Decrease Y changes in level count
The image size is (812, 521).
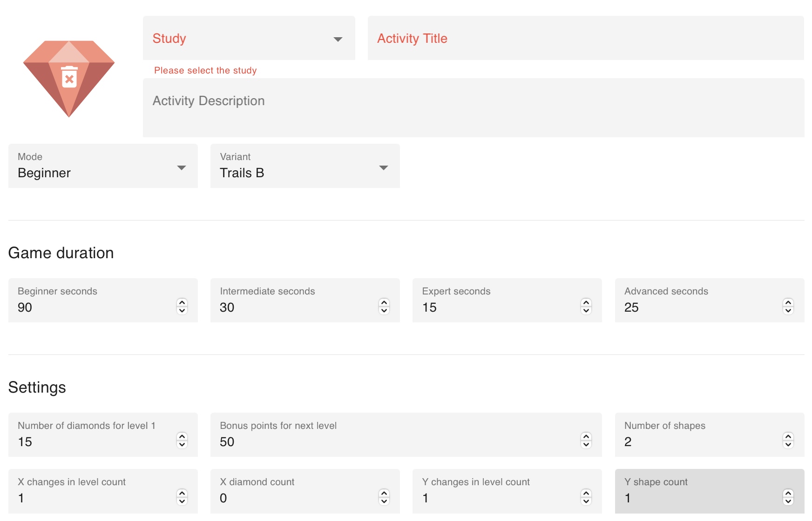(x=586, y=501)
